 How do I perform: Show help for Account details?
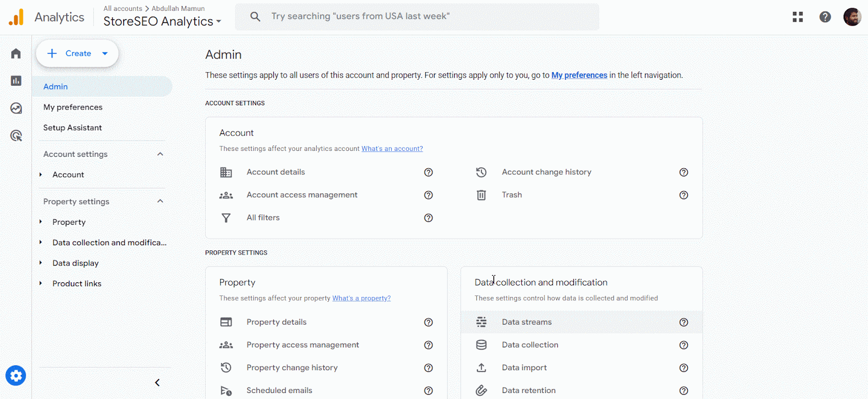(429, 172)
